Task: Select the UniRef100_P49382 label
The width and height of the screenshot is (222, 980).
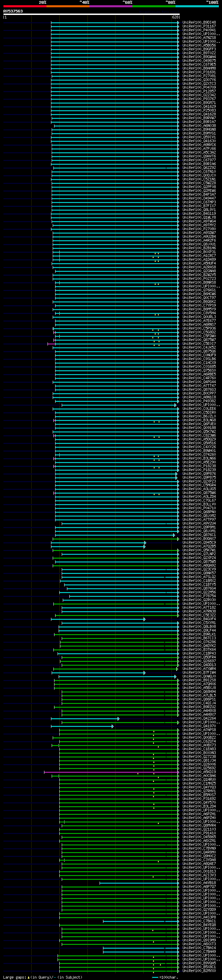Action: coord(199,401)
